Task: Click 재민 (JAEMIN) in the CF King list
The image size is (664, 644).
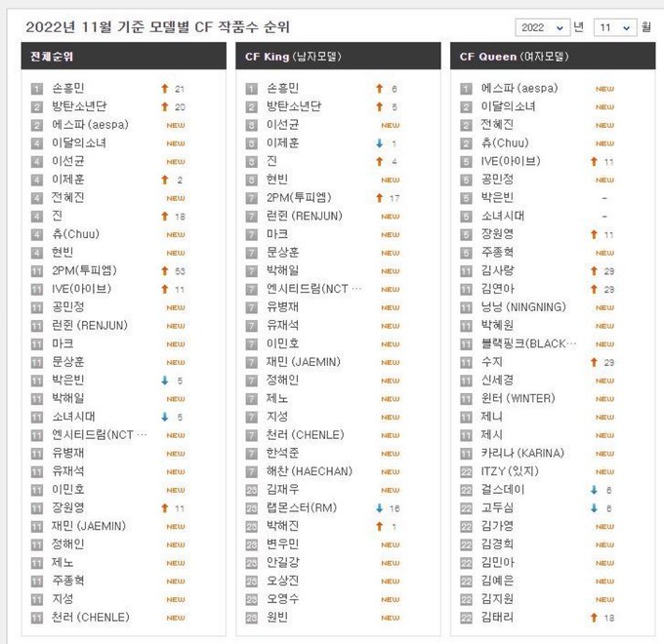Action: [x=304, y=362]
